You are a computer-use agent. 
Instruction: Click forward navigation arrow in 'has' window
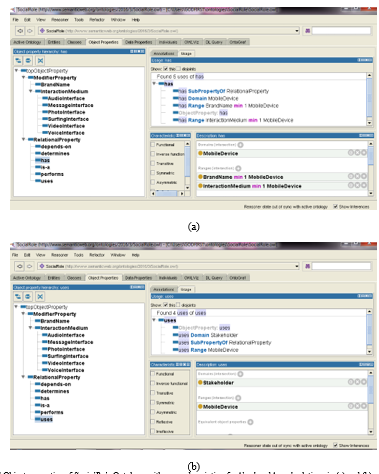click(x=30, y=31)
